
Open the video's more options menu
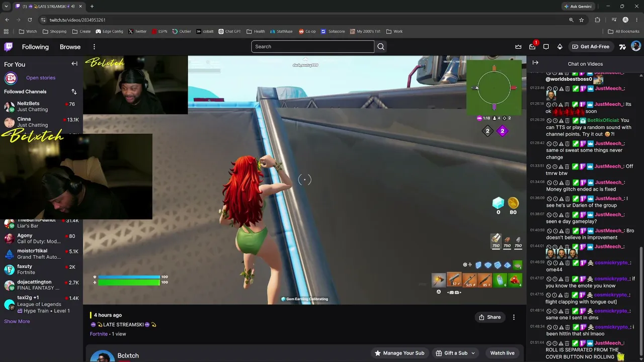514,317
